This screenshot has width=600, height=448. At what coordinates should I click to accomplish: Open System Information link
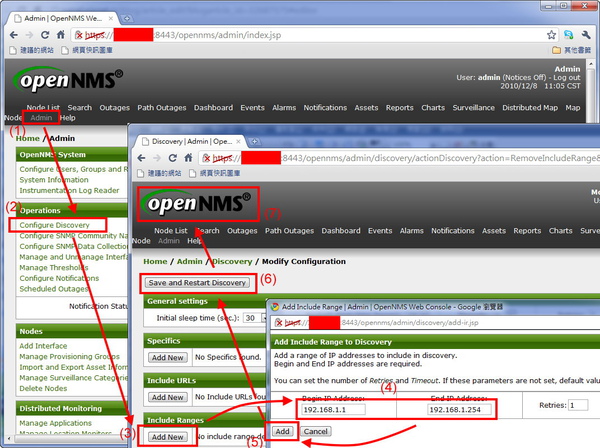(54, 180)
